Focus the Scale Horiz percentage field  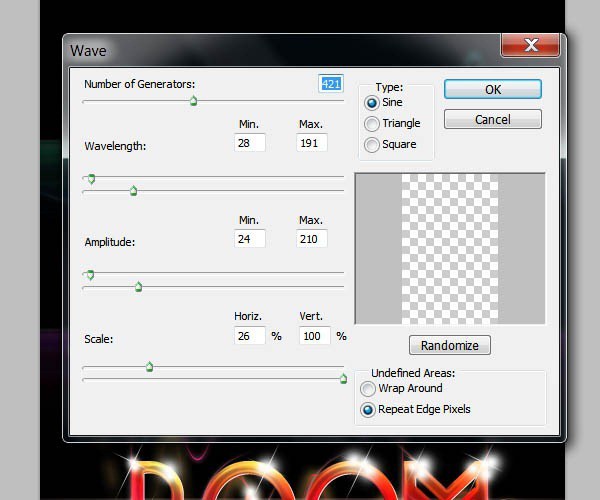[x=249, y=336]
